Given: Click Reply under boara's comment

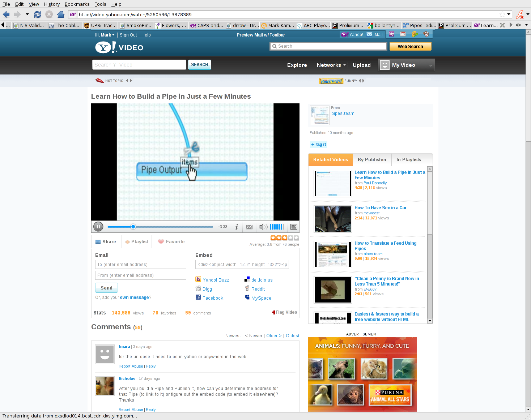Looking at the screenshot, I should pyautogui.click(x=151, y=366).
